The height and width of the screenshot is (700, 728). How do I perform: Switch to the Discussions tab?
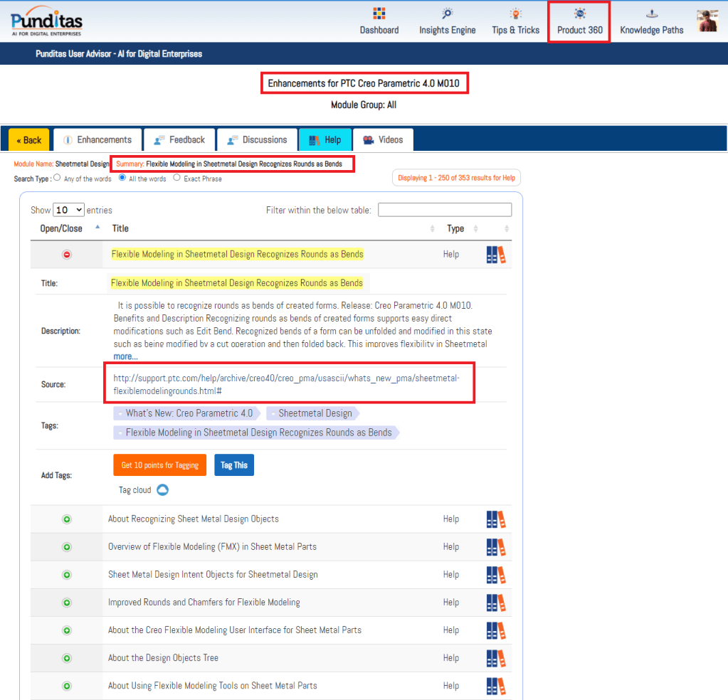tap(257, 140)
